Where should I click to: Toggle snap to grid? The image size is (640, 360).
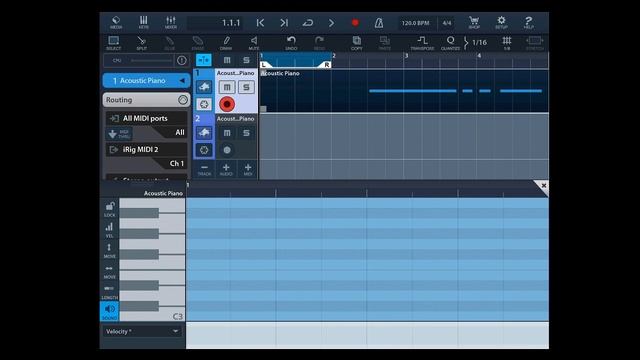[x=507, y=43]
